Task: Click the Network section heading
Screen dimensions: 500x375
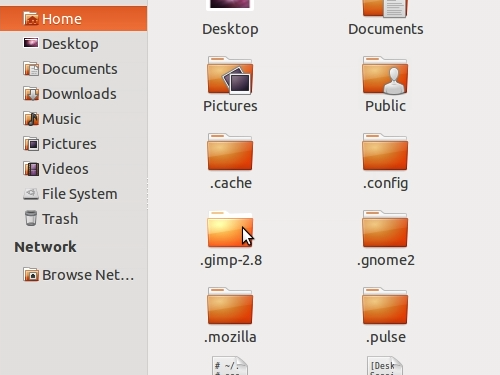Action: pyautogui.click(x=45, y=247)
